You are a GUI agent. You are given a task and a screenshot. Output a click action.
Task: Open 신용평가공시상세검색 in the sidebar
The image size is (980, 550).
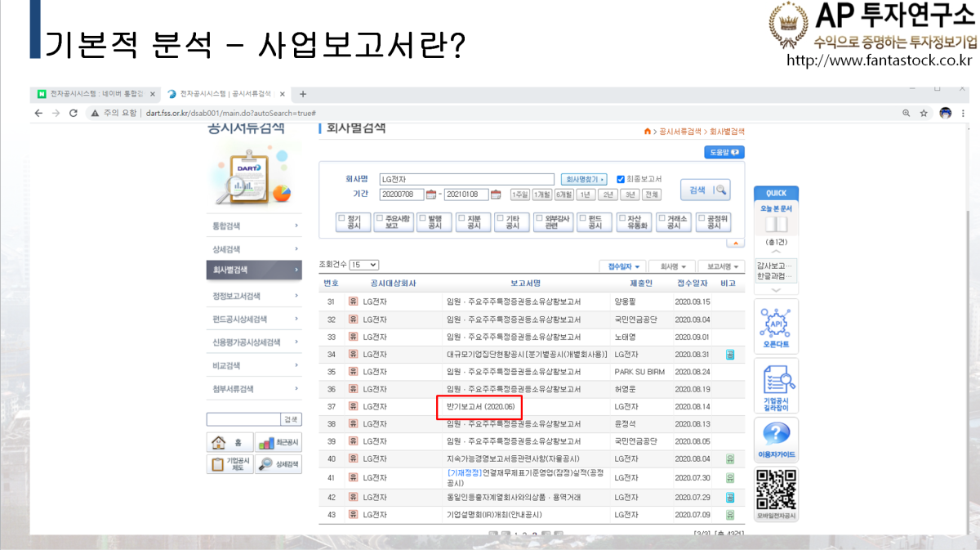click(255, 342)
